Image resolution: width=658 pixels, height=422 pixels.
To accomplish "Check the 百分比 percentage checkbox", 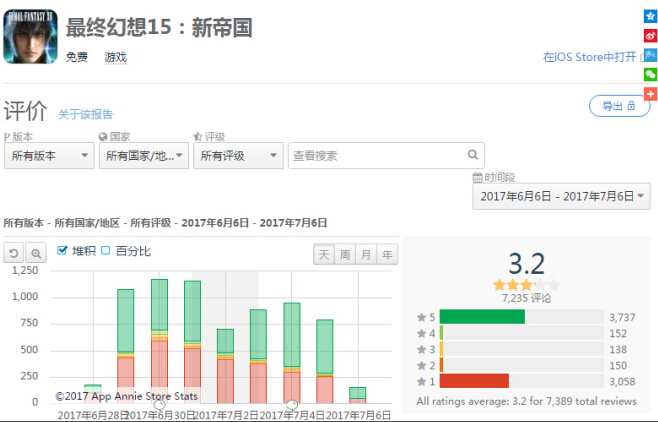I will coord(106,250).
